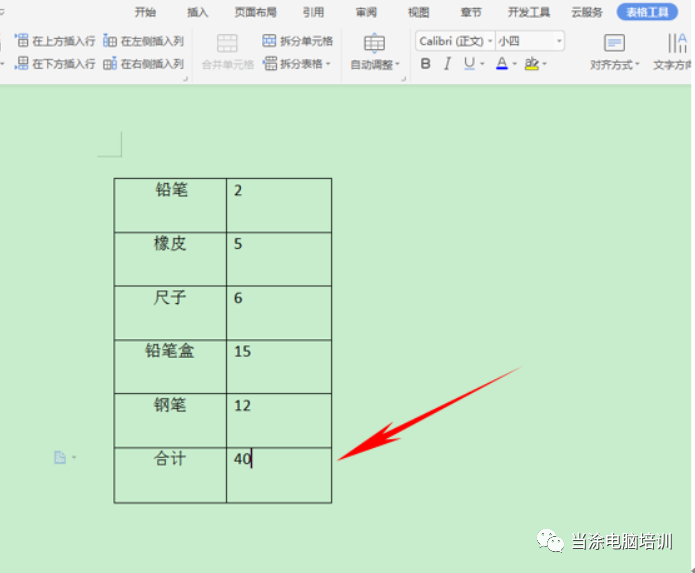Image resolution: width=695 pixels, height=573 pixels.
Task: Open 对齐方式 alignment options
Action: pos(614,52)
